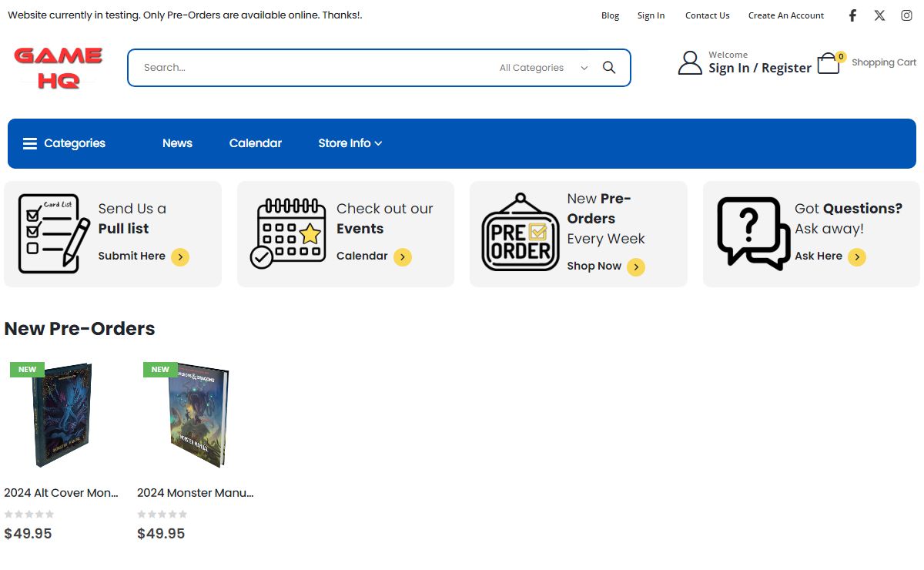Click the Game HQ logo
This screenshot has height=570, width=924.
[59, 68]
